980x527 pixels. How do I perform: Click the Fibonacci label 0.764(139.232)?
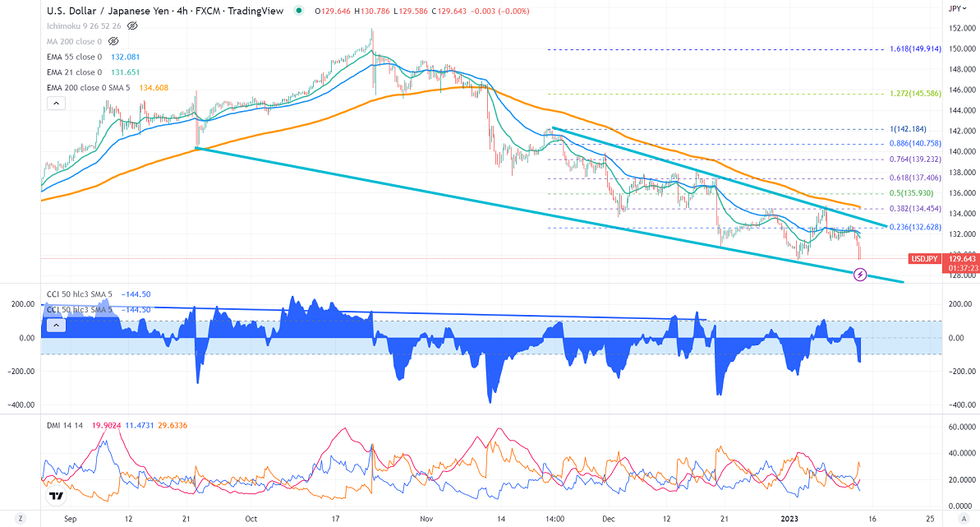pyautogui.click(x=916, y=159)
